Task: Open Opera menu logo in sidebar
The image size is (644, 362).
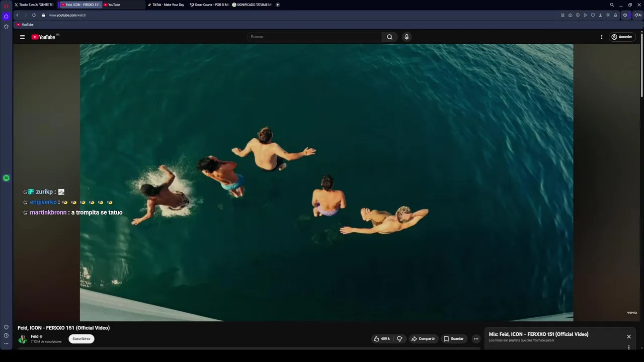Action: (6, 6)
